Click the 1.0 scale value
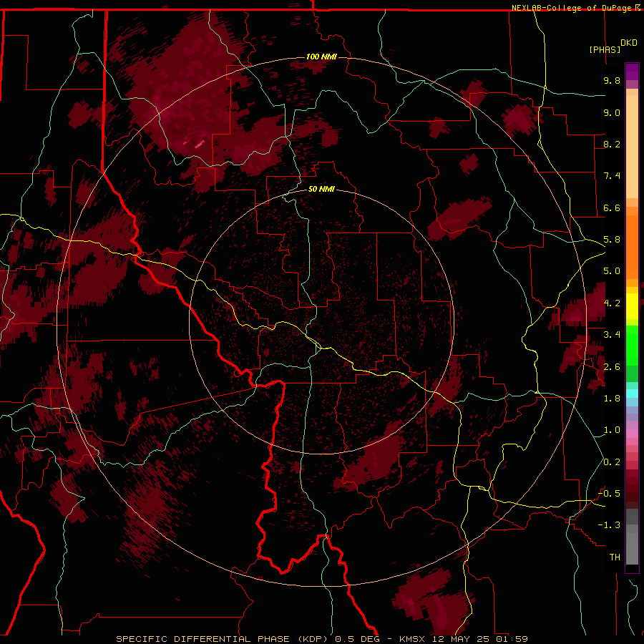 click(612, 430)
